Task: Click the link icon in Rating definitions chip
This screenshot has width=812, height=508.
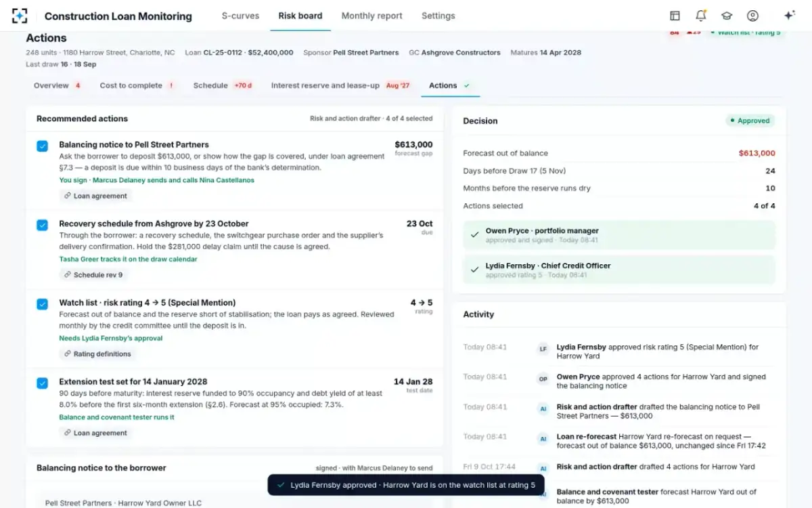Action: [x=67, y=354]
